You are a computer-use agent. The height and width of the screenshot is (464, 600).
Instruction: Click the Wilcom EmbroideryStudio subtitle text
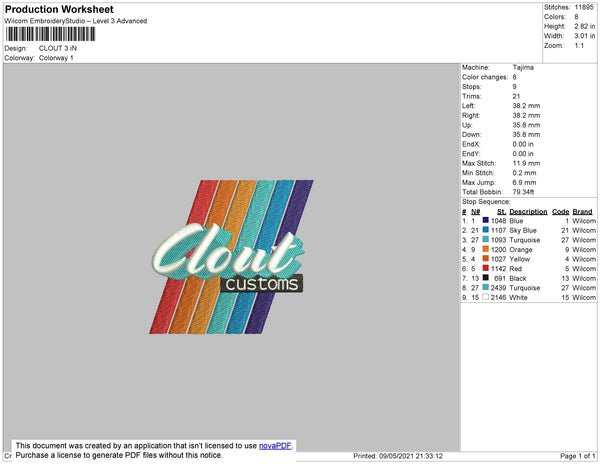point(76,21)
